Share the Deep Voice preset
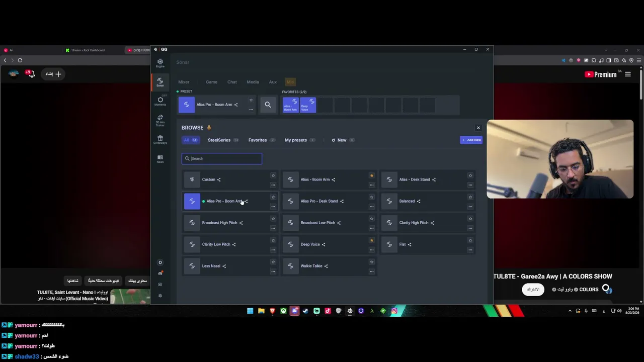 [x=324, y=244]
